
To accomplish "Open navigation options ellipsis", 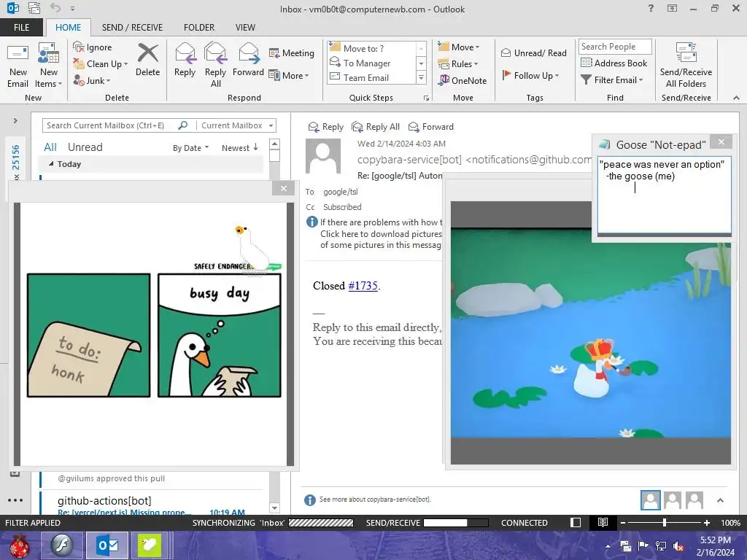I will point(15,500).
